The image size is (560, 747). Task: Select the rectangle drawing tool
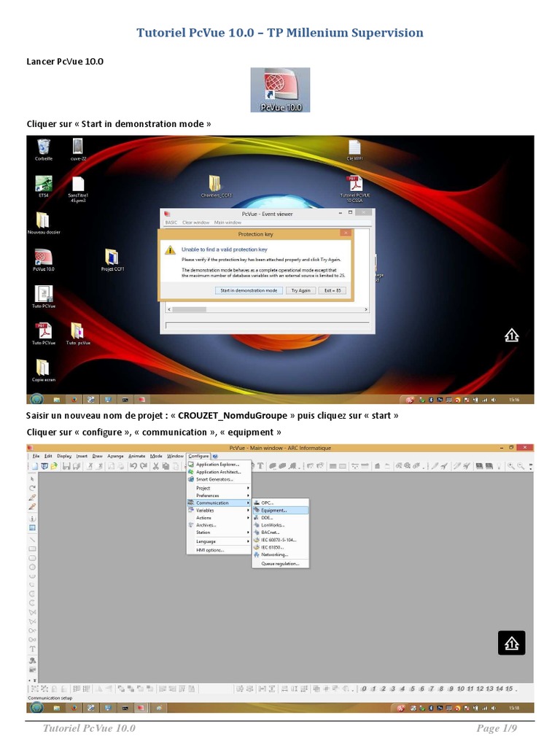pos(32,549)
